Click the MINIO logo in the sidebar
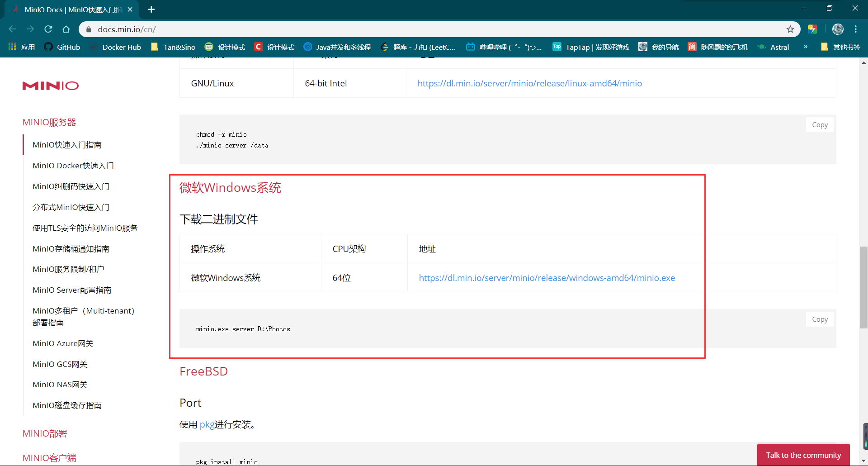 pyautogui.click(x=50, y=86)
